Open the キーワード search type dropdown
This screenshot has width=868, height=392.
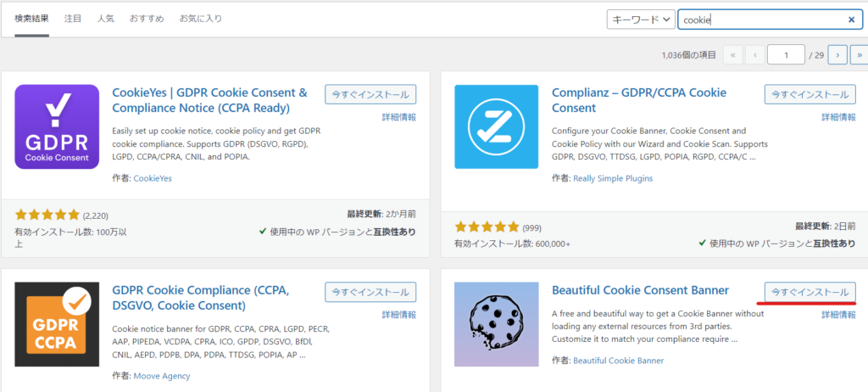pos(641,20)
